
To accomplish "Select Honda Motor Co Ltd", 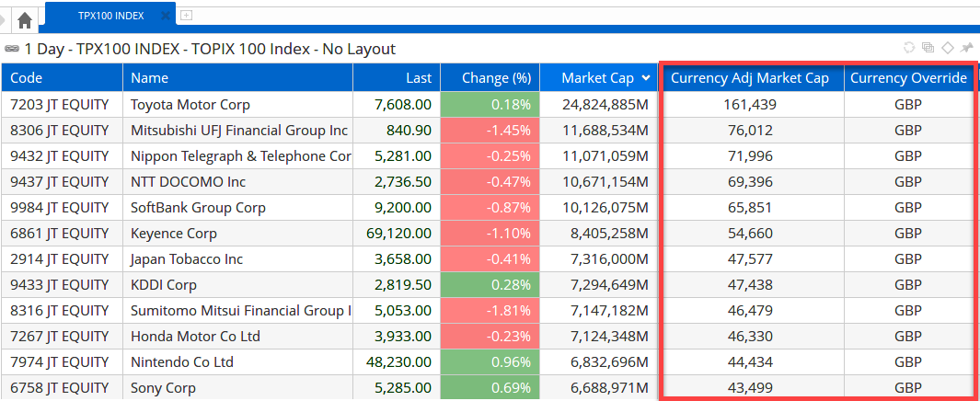I will pyautogui.click(x=195, y=336).
